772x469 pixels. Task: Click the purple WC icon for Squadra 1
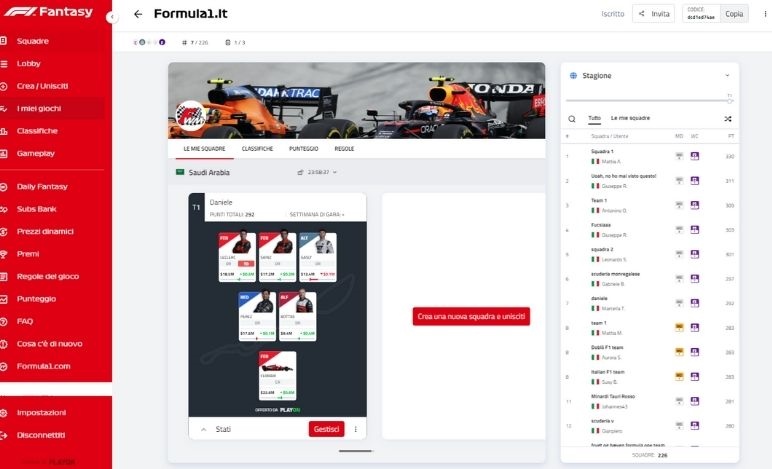click(x=695, y=156)
